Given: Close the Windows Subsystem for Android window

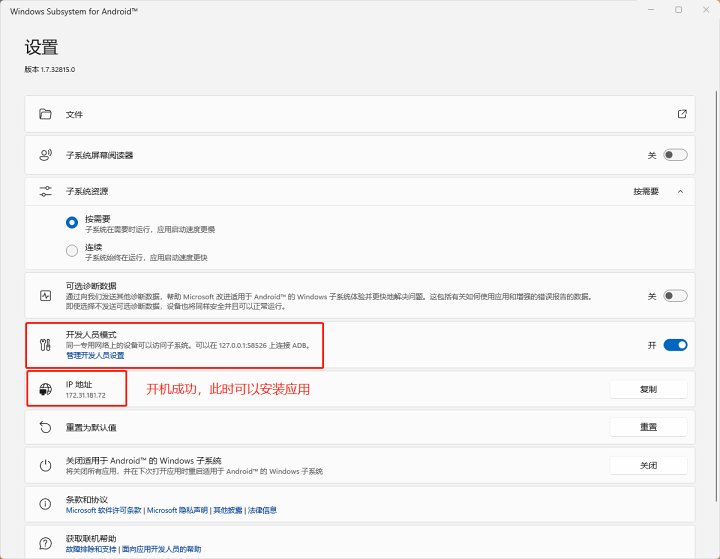Looking at the screenshot, I should pos(706,10).
